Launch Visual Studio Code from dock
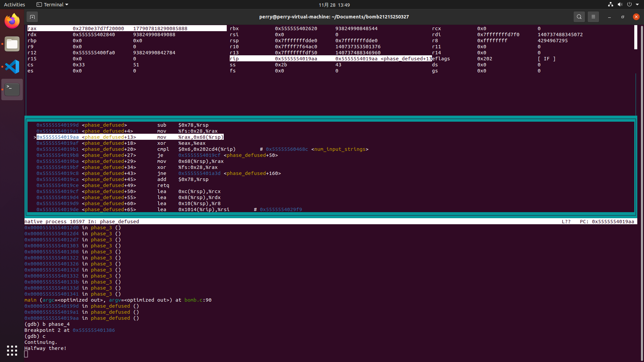The height and width of the screenshot is (362, 644). pos(12,67)
